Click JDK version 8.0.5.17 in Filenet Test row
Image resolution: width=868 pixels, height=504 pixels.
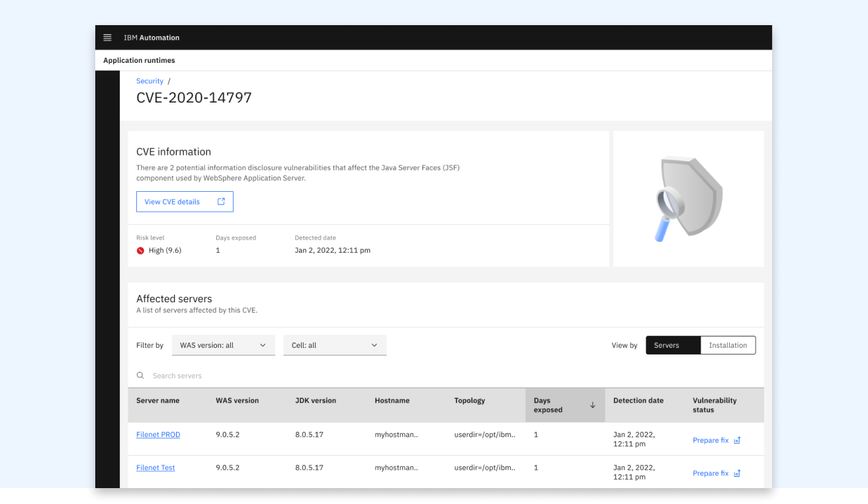click(x=309, y=468)
